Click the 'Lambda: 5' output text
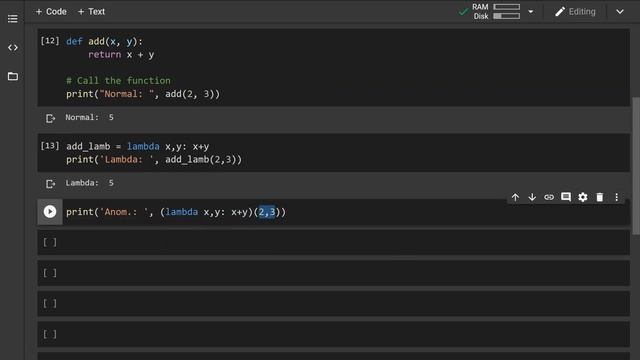 (89, 183)
